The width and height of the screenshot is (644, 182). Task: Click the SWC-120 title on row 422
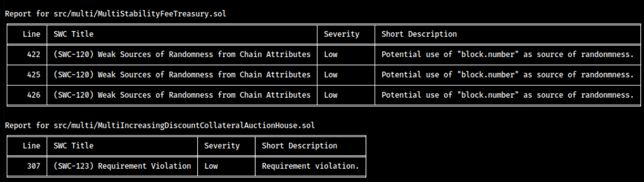[x=182, y=54]
